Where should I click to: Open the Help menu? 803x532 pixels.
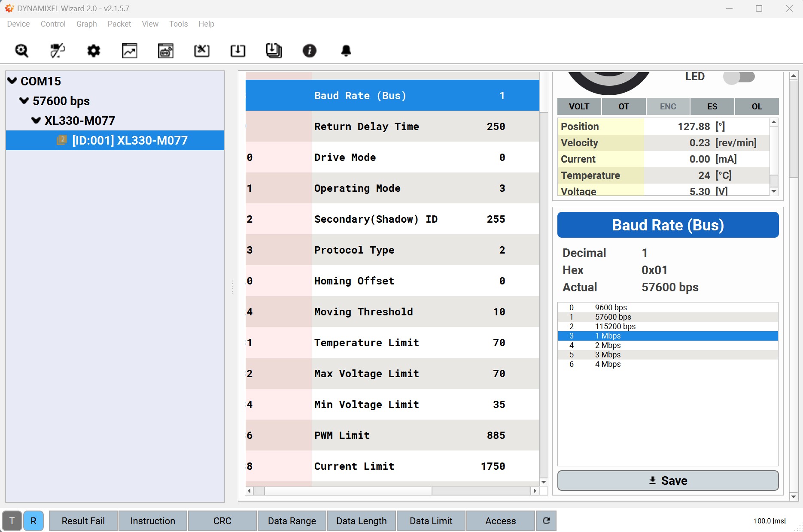pos(207,24)
